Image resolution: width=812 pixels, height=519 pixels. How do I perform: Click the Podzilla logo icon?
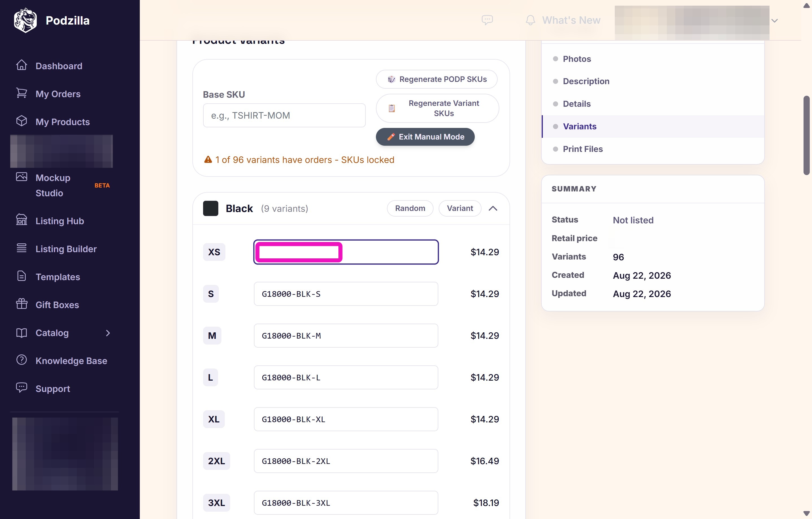25,20
